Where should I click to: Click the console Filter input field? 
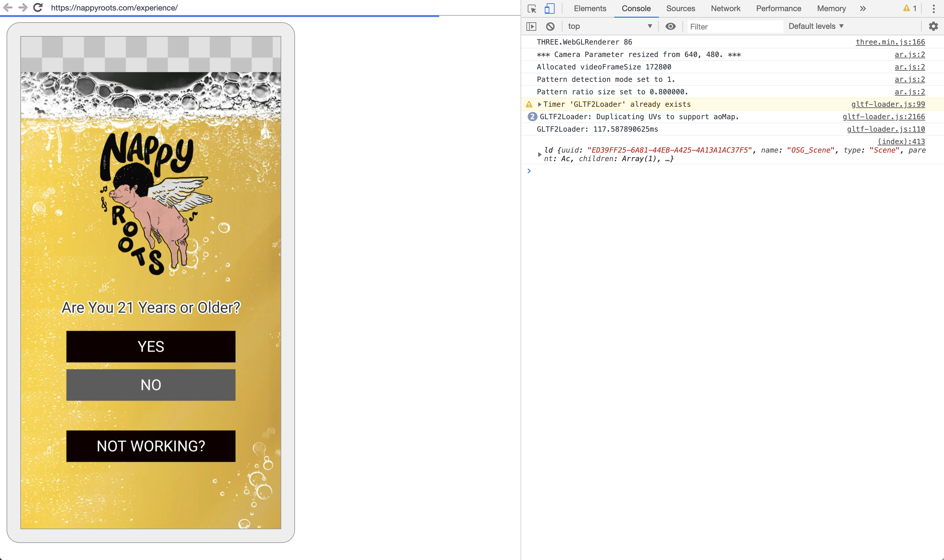[x=735, y=27]
